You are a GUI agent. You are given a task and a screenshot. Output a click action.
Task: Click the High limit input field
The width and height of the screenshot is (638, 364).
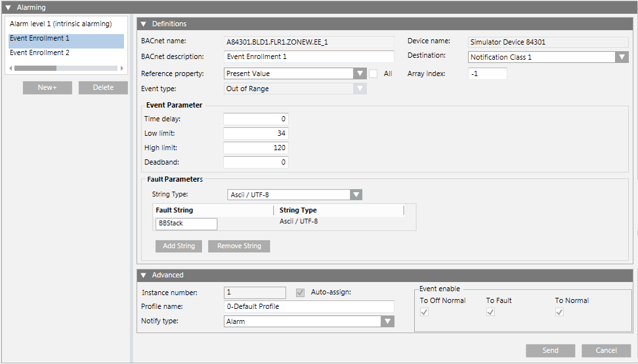(256, 148)
